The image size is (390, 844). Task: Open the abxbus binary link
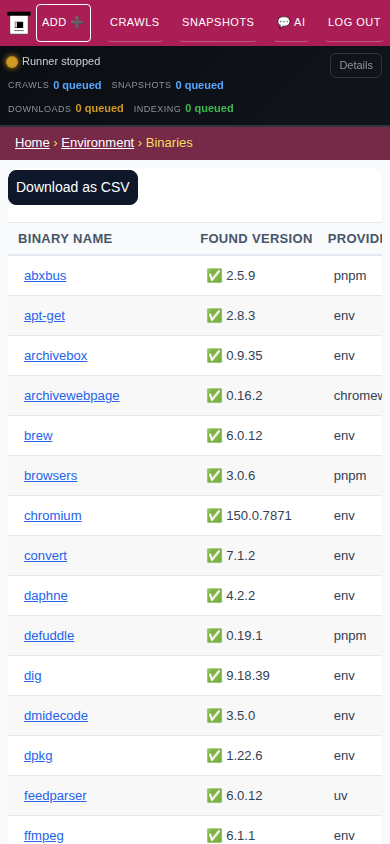[x=45, y=276]
